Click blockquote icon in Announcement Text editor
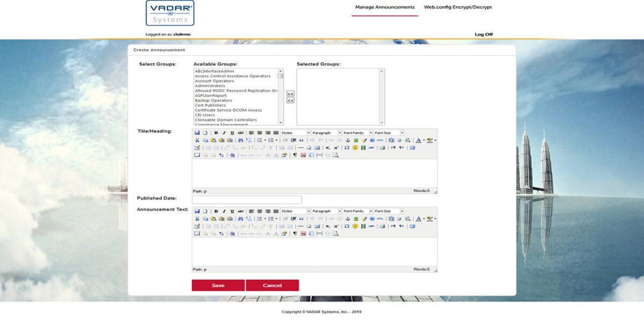This screenshot has width=644, height=322. point(301,219)
